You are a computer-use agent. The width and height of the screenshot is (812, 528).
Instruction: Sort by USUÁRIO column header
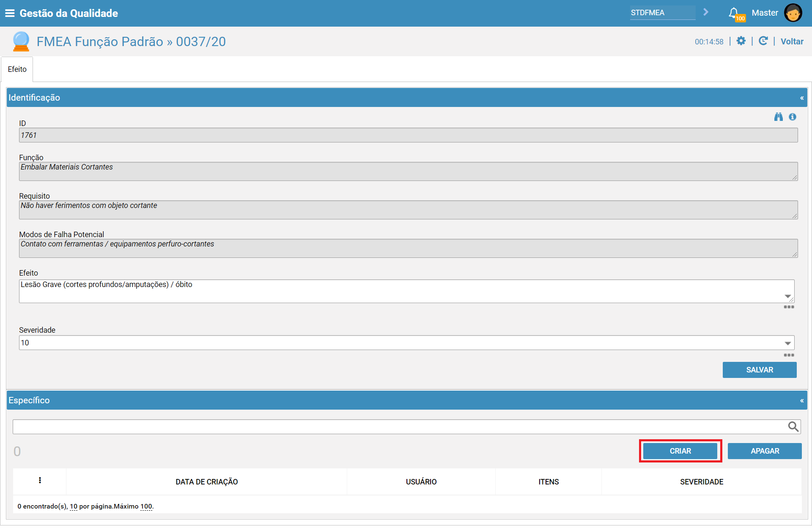[x=421, y=481]
